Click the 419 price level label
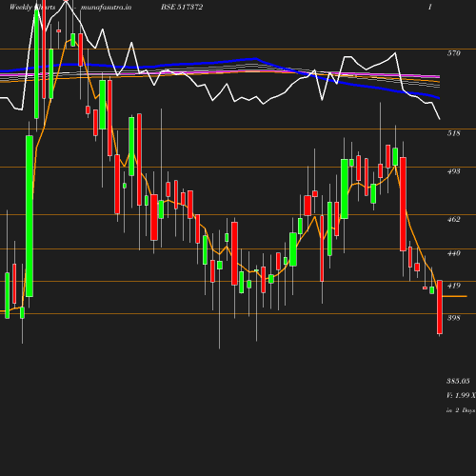Image resolution: width=476 pixels, height=476 pixels. (x=453, y=286)
